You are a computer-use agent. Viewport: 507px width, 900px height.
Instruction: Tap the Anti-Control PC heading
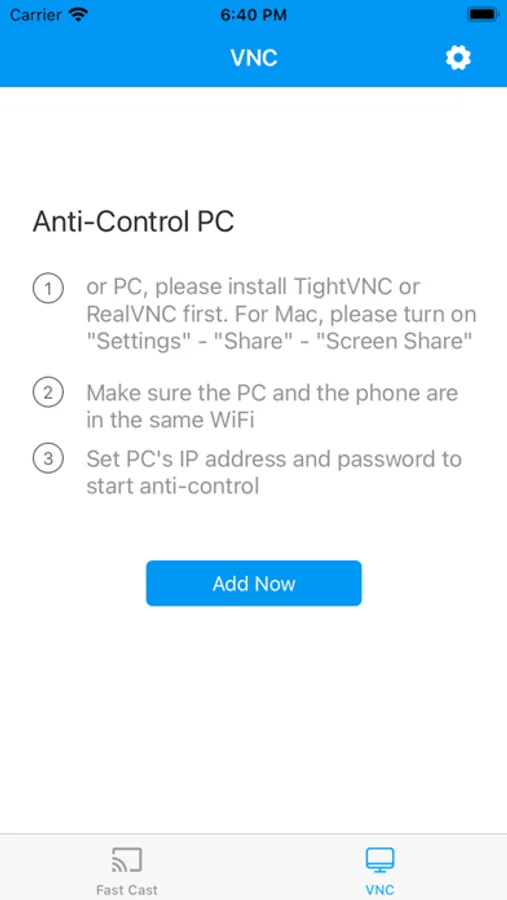pos(133,222)
